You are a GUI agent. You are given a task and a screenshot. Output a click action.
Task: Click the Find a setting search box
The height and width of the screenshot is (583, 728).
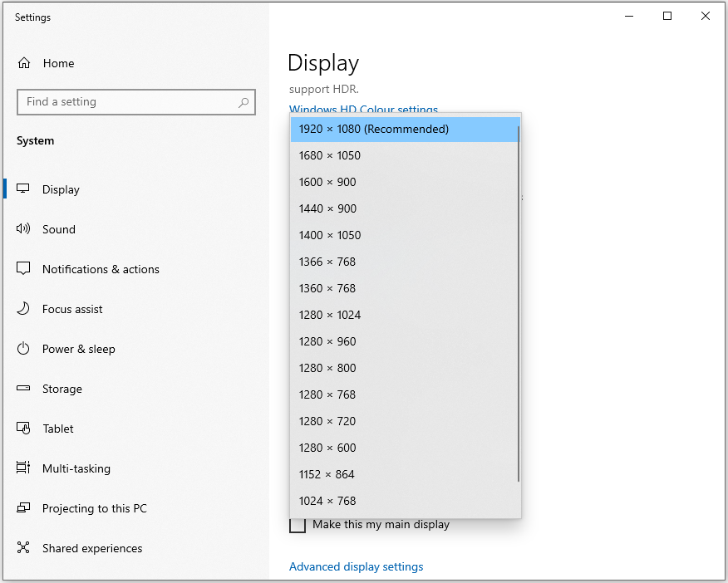[x=136, y=102]
